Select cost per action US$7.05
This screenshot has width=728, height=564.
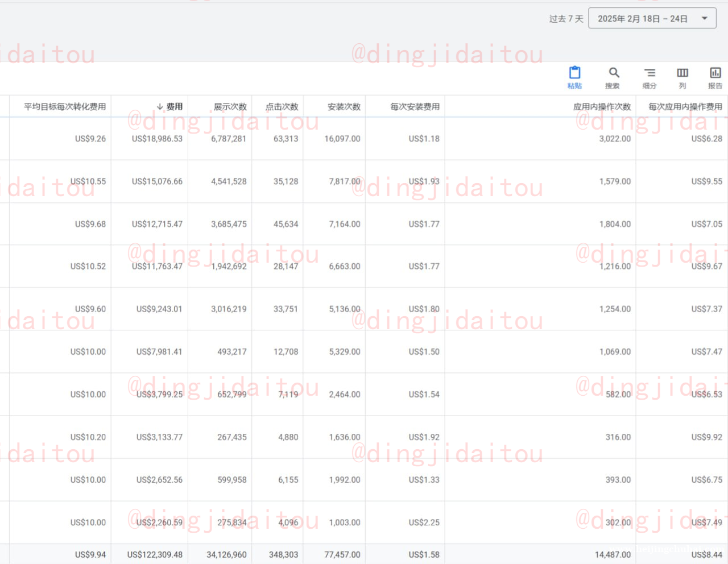tap(707, 224)
